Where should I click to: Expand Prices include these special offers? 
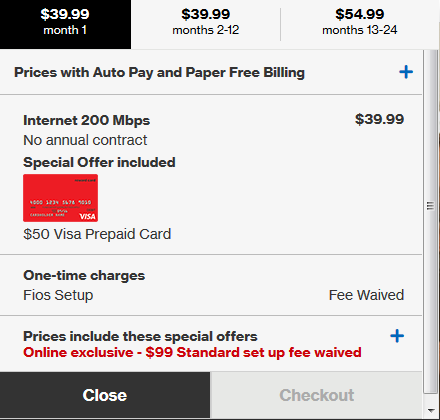point(140,336)
